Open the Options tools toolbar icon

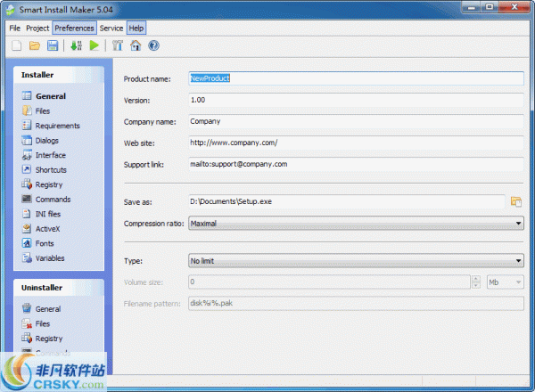click(x=118, y=45)
